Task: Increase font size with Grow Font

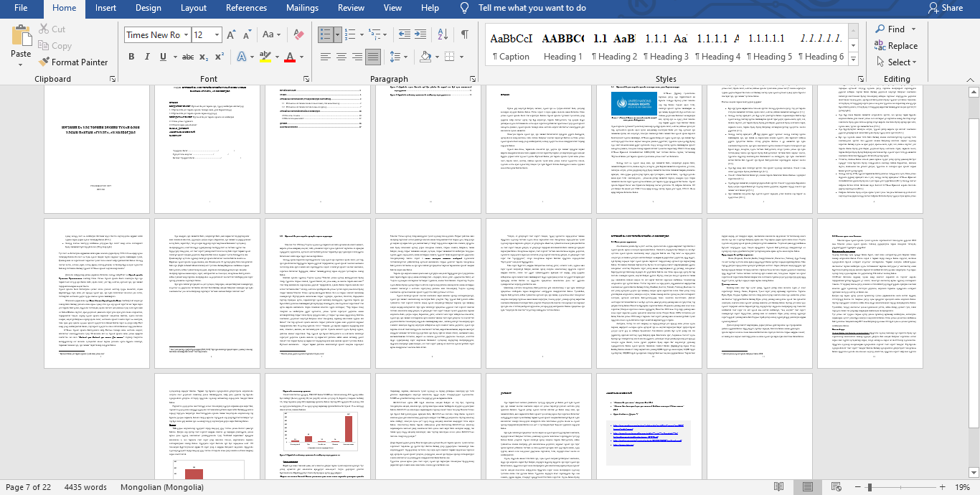Action: (x=231, y=34)
